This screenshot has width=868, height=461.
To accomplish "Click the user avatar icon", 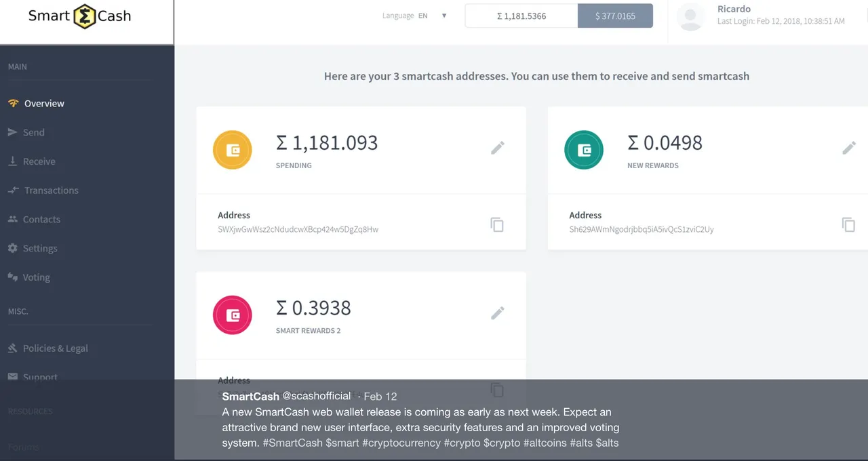I will [691, 16].
